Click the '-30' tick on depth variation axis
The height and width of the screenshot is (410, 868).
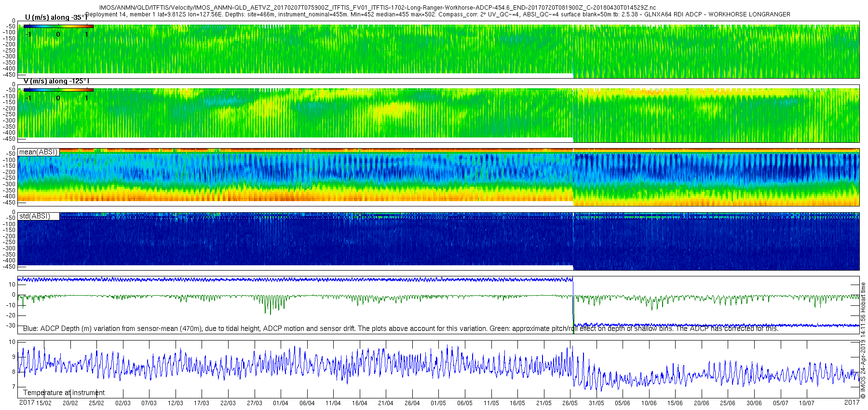click(x=10, y=326)
